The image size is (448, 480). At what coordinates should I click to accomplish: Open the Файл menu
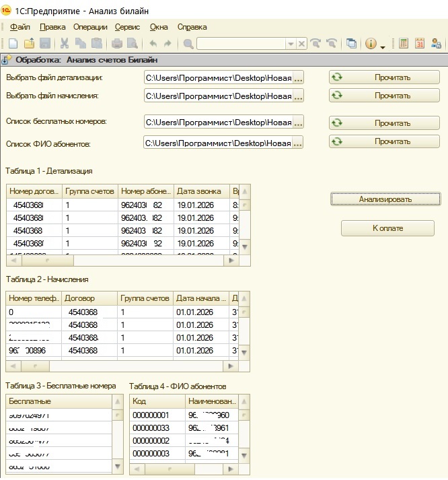click(20, 27)
